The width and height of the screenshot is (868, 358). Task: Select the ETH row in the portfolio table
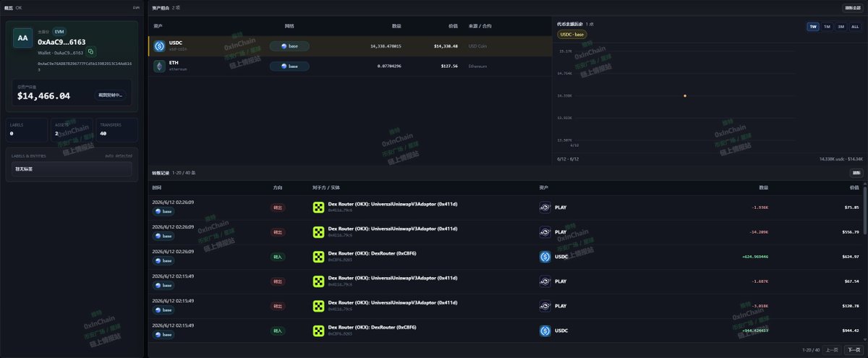click(x=349, y=66)
